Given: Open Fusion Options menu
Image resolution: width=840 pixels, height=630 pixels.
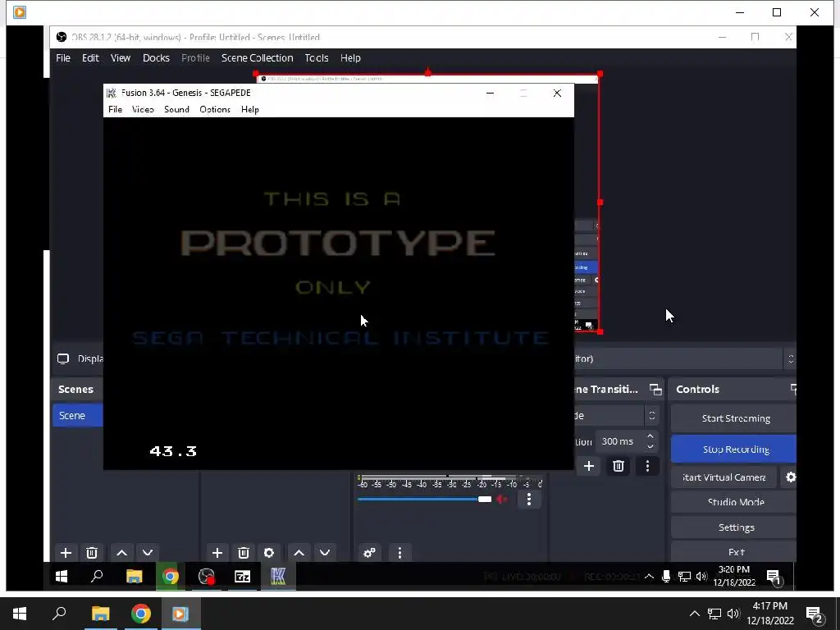Looking at the screenshot, I should [215, 109].
